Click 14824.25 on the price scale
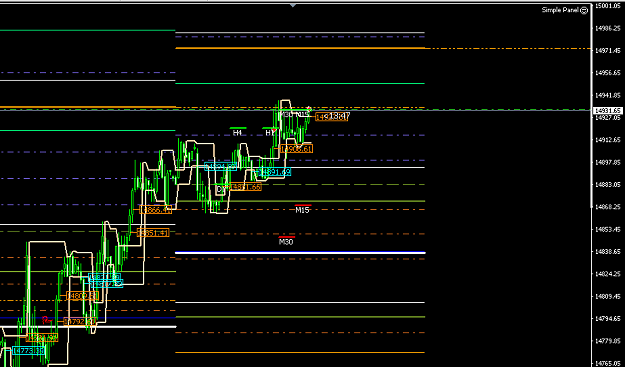Viewport: 625px width, 367px height. 609,274
